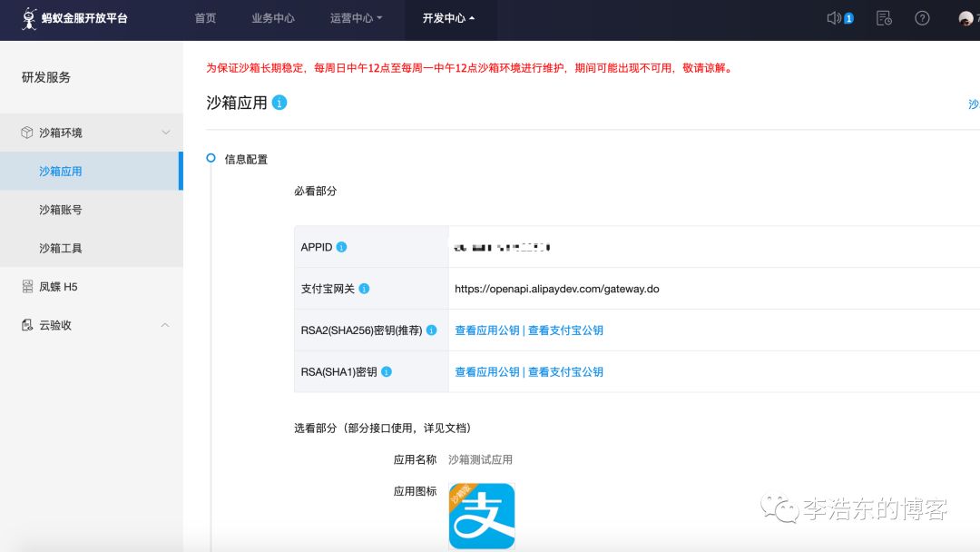Image resolution: width=980 pixels, height=552 pixels.
Task: Go to 首页 in top navigation
Action: click(x=205, y=18)
